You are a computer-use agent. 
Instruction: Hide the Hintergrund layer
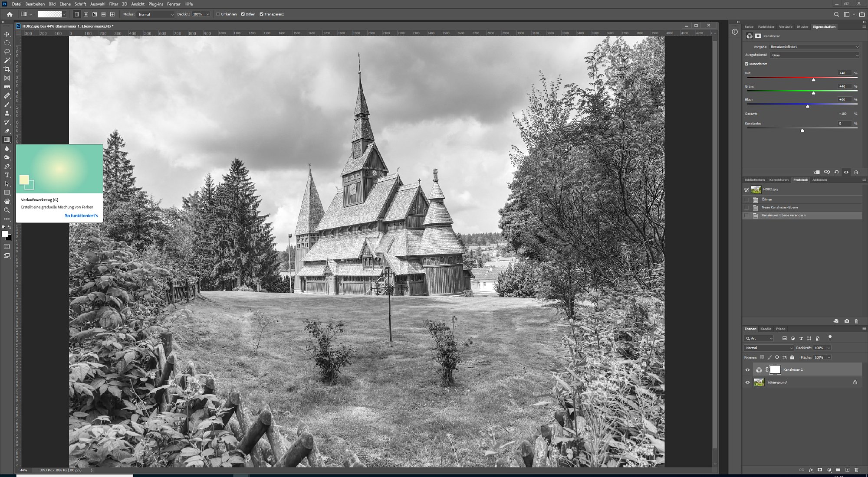(x=747, y=382)
